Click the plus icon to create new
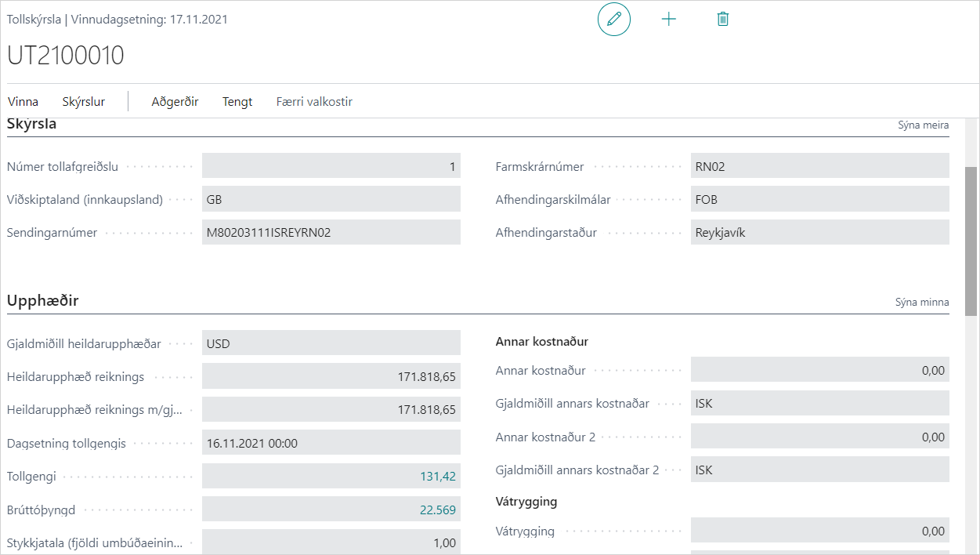 (x=668, y=20)
